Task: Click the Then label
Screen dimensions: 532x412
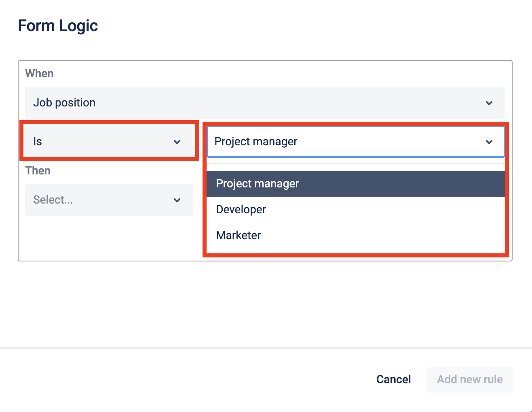Action: tap(38, 171)
